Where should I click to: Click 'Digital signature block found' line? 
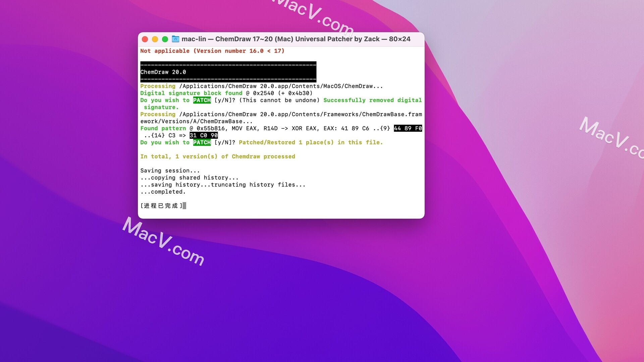click(191, 93)
